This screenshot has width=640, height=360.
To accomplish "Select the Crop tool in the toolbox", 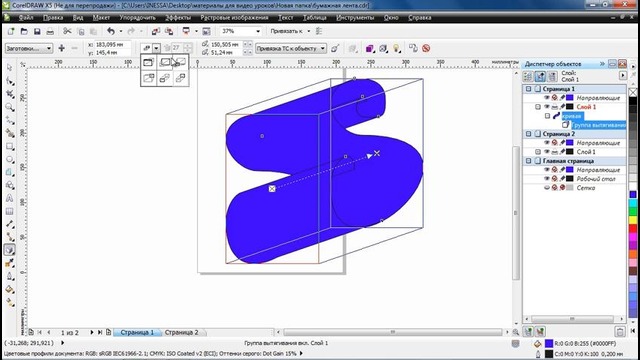I will click(x=9, y=94).
